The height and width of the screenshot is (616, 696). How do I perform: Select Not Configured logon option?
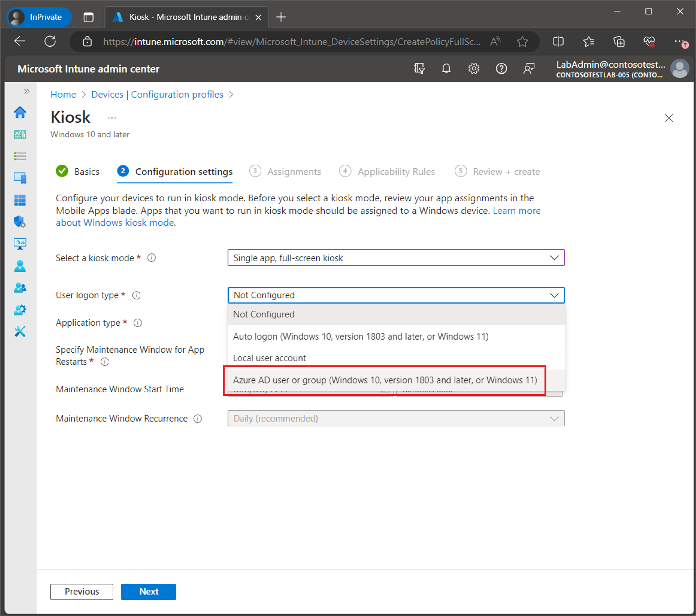click(x=396, y=314)
